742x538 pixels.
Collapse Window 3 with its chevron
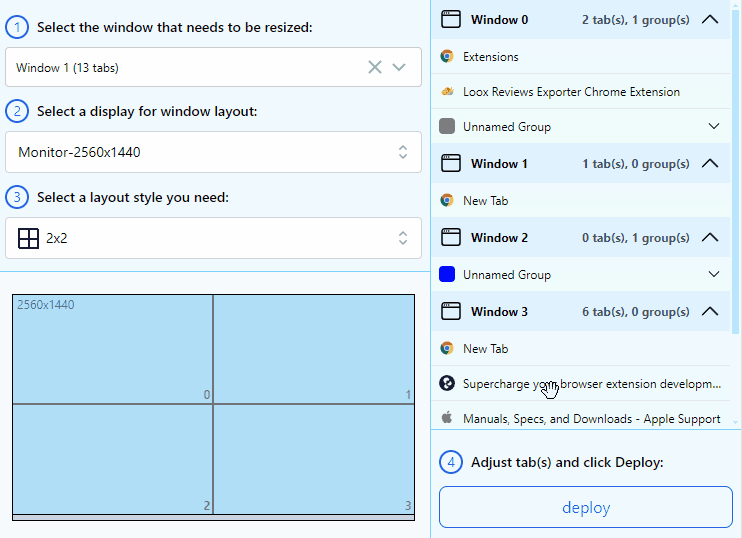(x=710, y=311)
